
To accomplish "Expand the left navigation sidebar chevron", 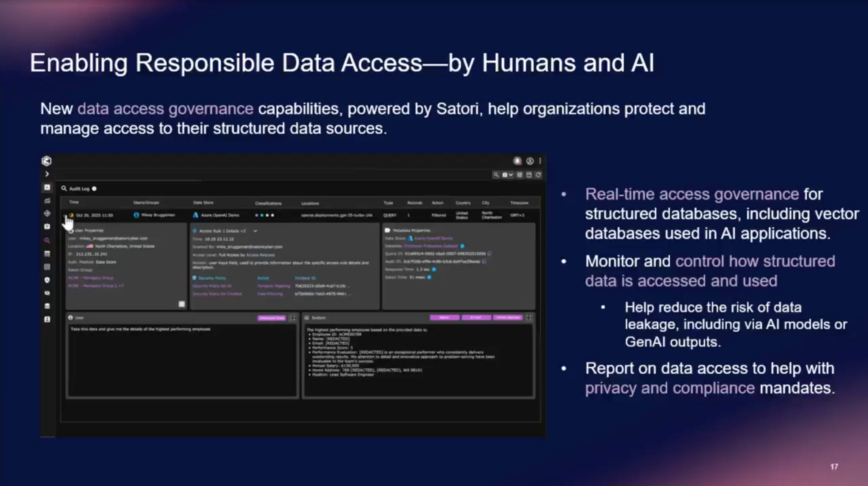I will [48, 174].
